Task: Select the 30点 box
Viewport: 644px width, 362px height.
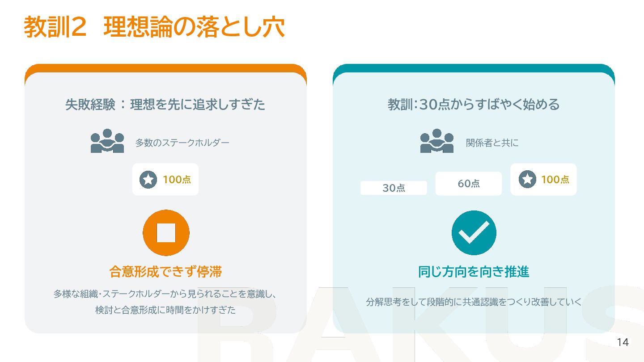Action: point(394,188)
